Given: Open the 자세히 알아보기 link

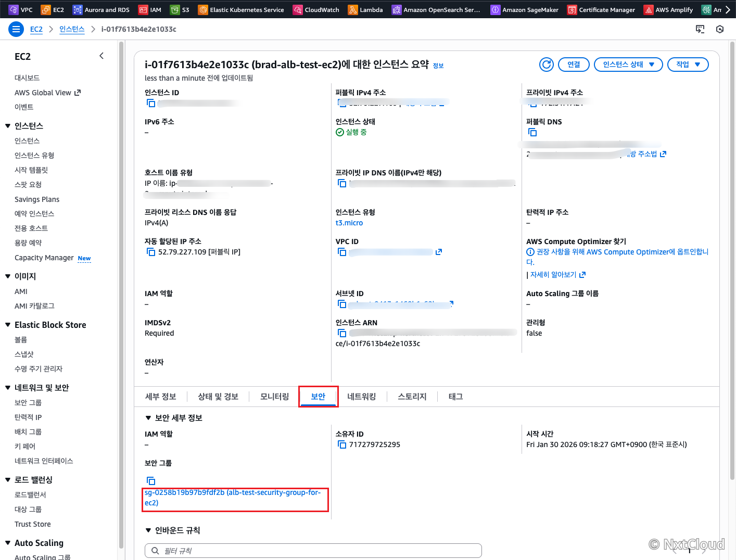Looking at the screenshot, I should 557,275.
